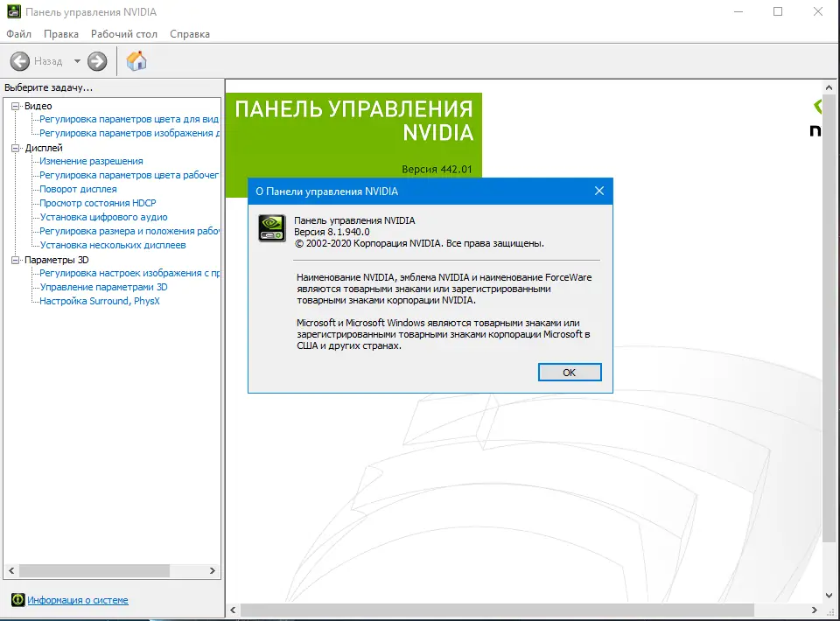Viewport: 840px width, 621px height.
Task: Click main pane scroll up arrow
Action: (829, 87)
